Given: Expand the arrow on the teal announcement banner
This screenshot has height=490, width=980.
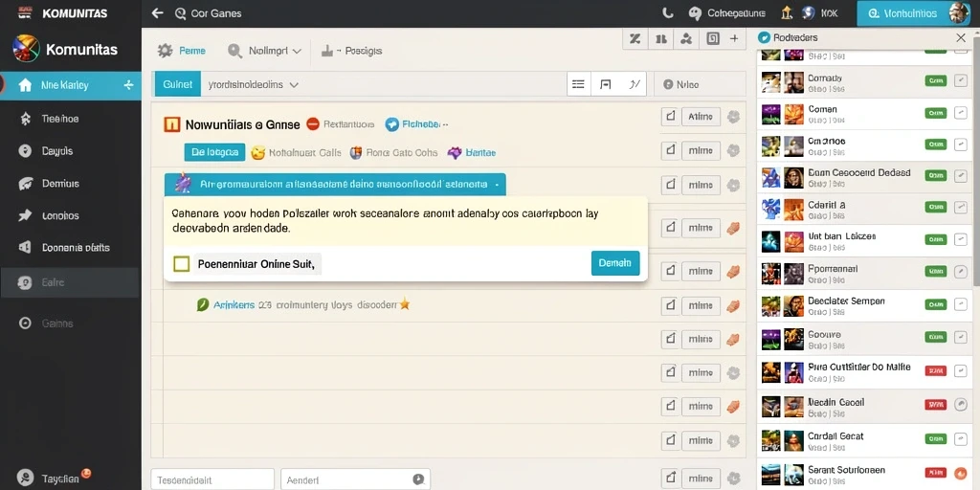Looking at the screenshot, I should pos(497,185).
